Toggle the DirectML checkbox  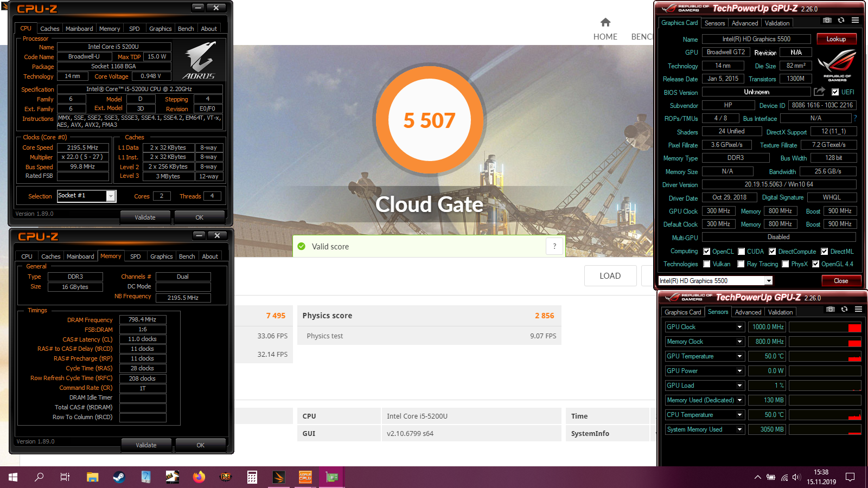coord(825,252)
